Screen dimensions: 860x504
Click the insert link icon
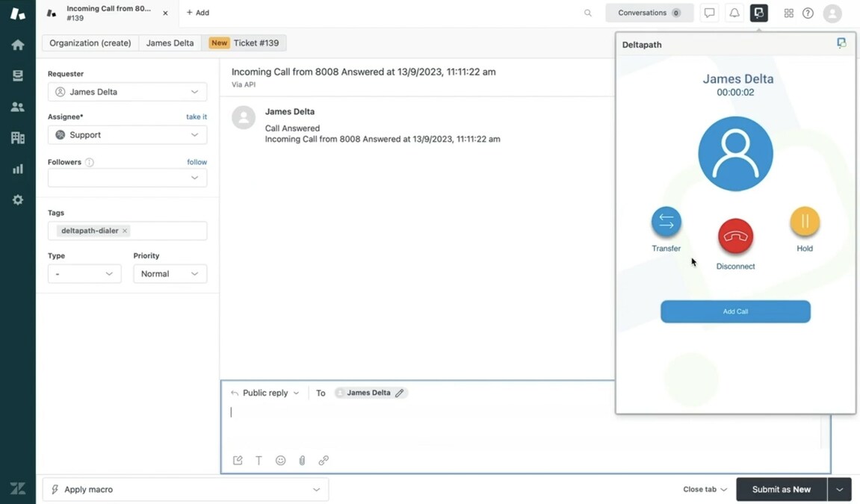pos(324,460)
